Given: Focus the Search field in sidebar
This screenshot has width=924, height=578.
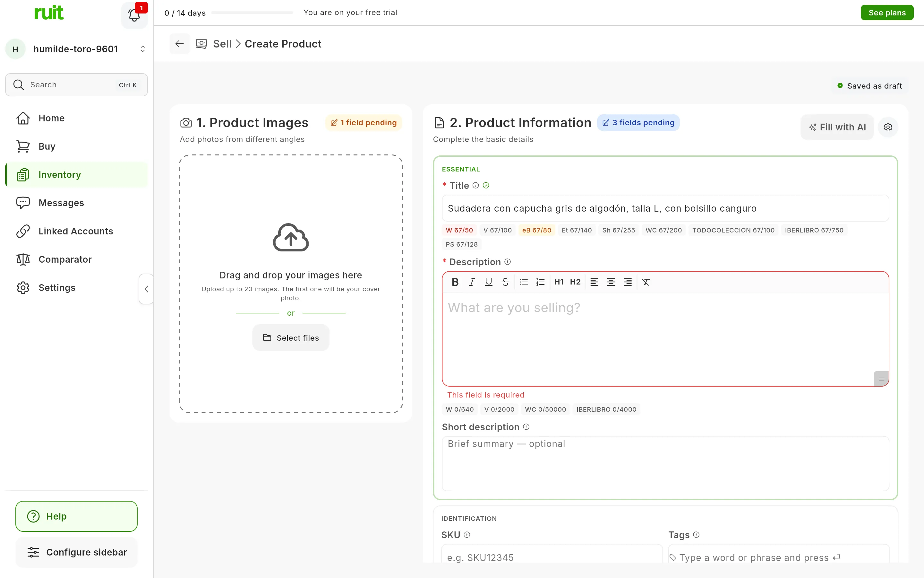Looking at the screenshot, I should (76, 85).
